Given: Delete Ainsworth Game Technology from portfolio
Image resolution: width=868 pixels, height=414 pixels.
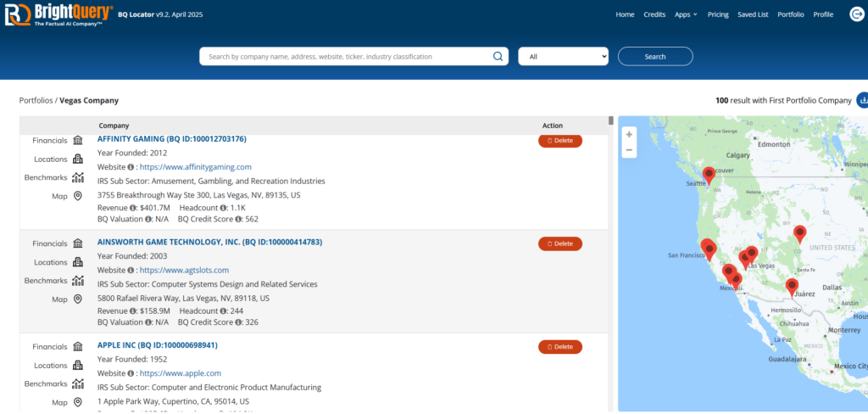Looking at the screenshot, I should (x=560, y=243).
